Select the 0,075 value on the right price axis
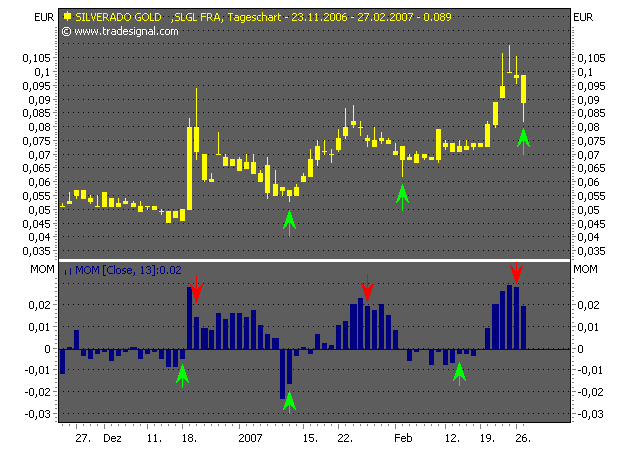 tap(591, 141)
